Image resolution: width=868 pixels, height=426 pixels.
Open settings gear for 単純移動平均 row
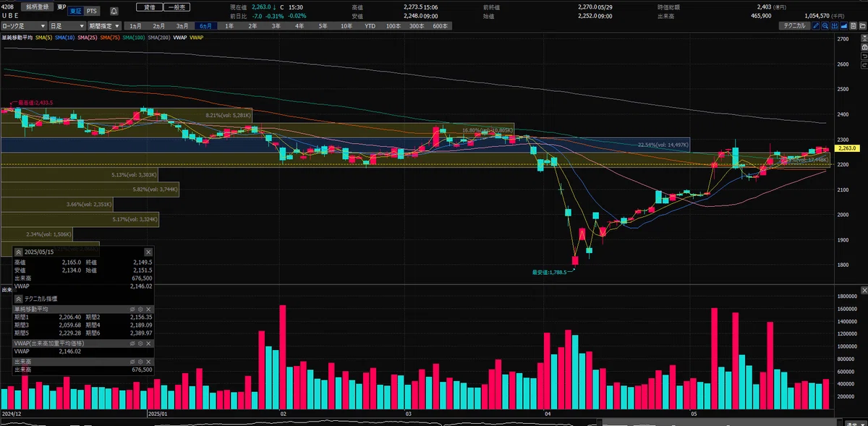140,310
